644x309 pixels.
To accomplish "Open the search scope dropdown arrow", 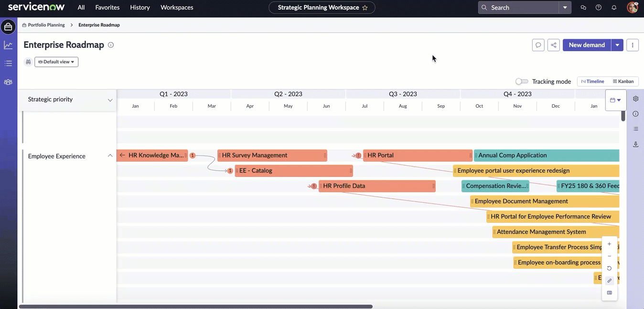I will pyautogui.click(x=565, y=8).
